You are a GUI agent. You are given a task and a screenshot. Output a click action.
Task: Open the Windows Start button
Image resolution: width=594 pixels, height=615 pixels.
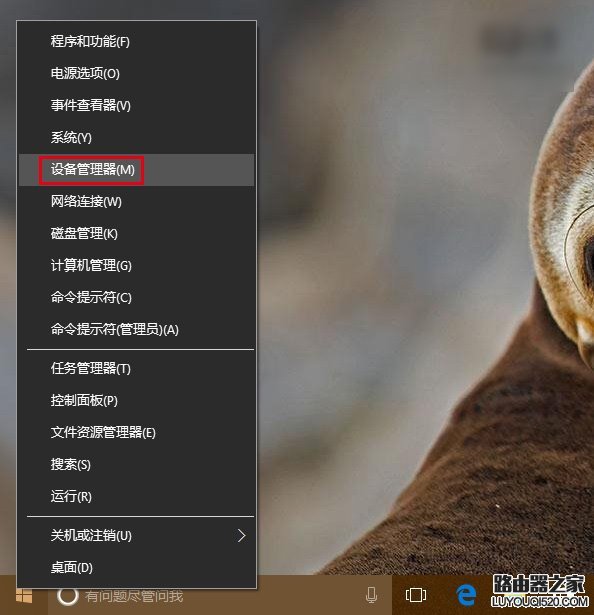click(x=24, y=596)
